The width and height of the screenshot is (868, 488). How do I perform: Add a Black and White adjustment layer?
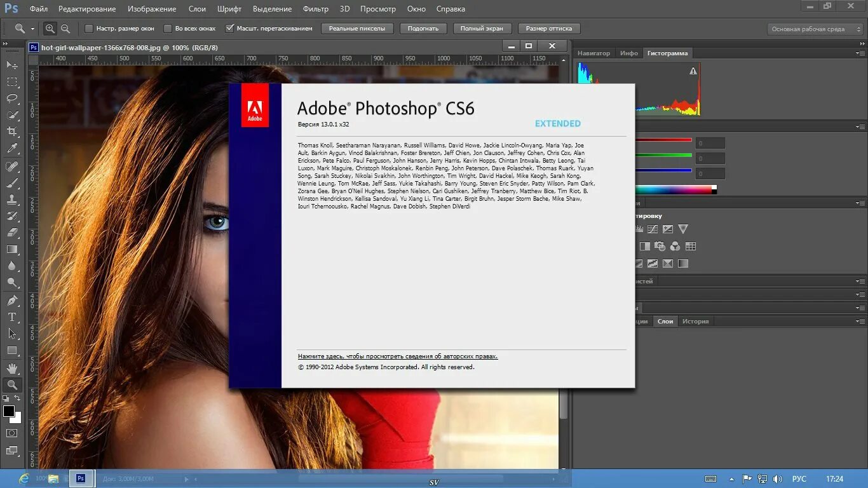(646, 246)
